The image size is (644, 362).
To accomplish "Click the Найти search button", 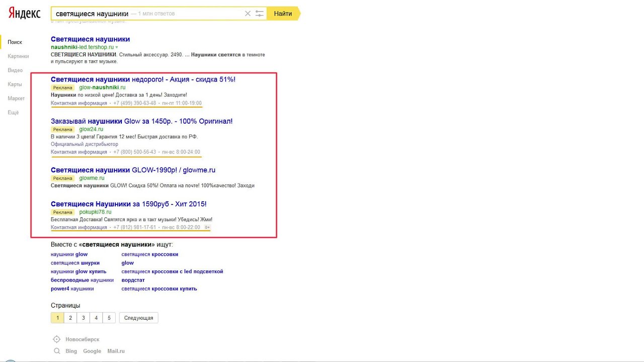I will (x=283, y=14).
